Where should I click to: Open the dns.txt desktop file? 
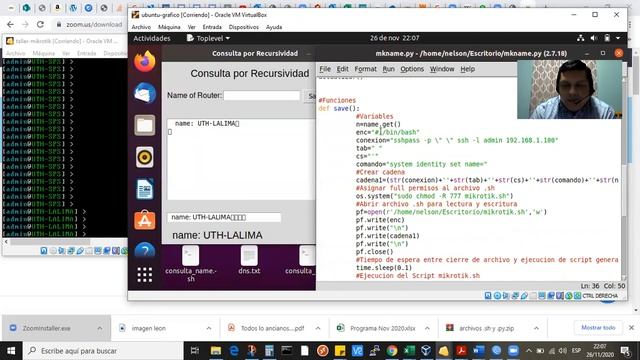point(249,260)
